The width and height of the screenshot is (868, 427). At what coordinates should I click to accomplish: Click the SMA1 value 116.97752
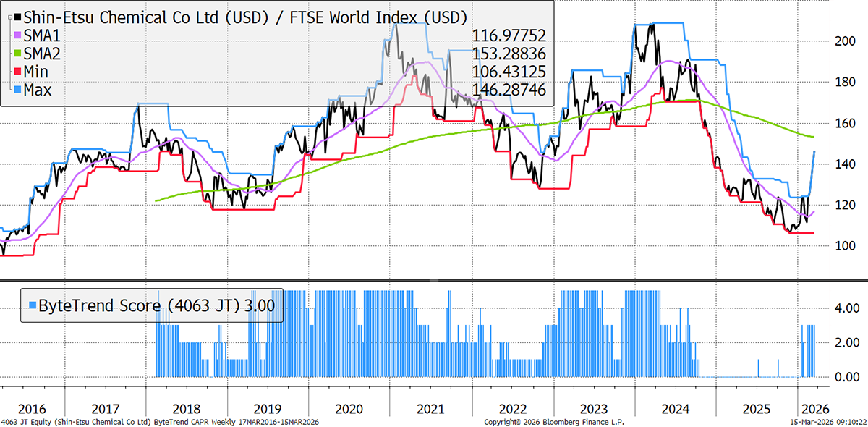pos(509,35)
